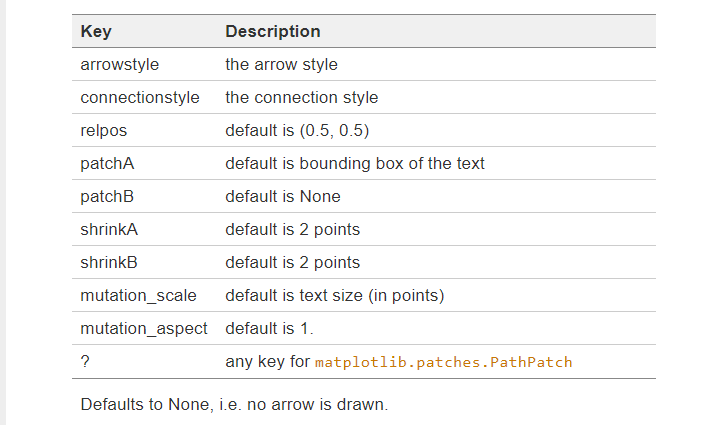Click the patchA key cell
The image size is (703, 425).
point(107,164)
